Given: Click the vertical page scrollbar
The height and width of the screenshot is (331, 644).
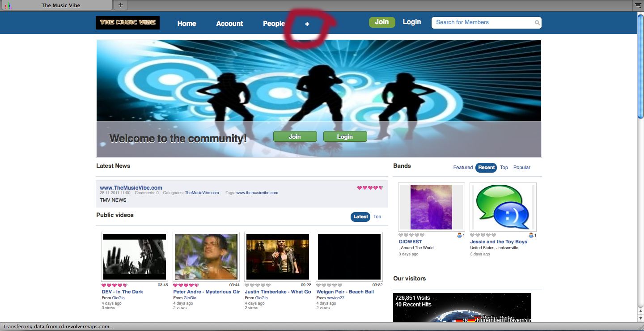Looking at the screenshot, I should tap(640, 67).
